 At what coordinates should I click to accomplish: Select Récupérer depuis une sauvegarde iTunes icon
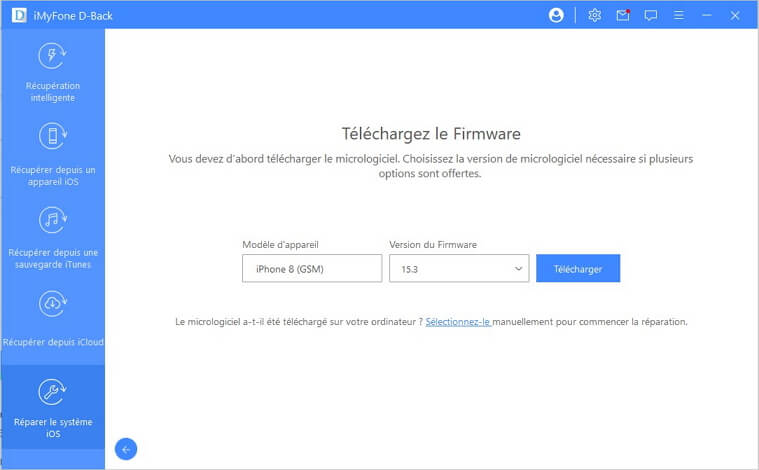52,220
